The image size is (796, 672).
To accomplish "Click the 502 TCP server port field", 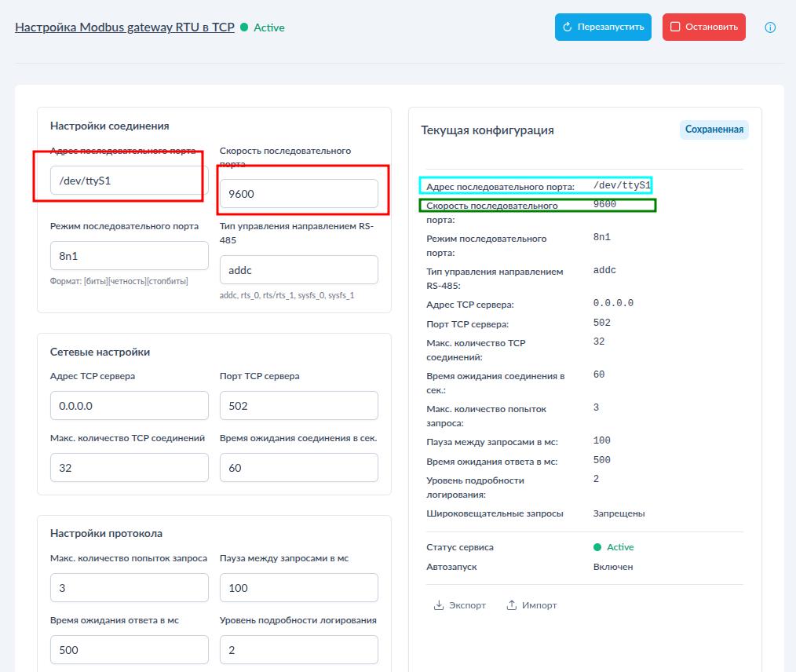I will pos(299,405).
